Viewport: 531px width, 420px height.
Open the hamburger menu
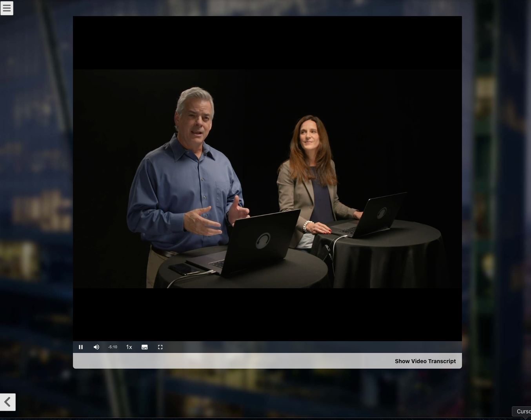[7, 8]
